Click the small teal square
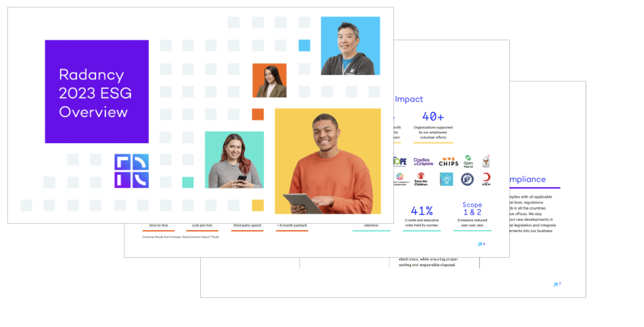The height and width of the screenshot is (327, 644). (188, 183)
